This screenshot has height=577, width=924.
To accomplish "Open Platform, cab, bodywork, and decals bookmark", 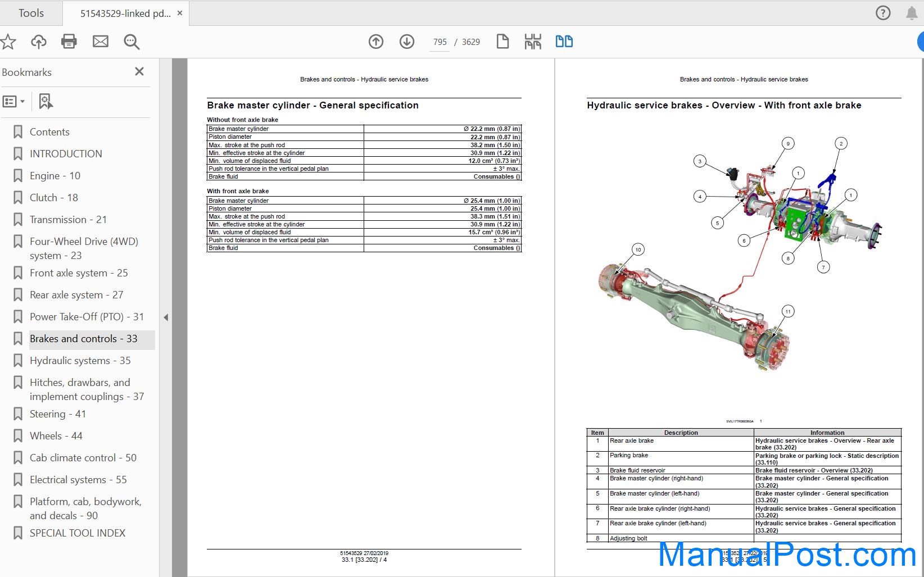I will [x=85, y=508].
